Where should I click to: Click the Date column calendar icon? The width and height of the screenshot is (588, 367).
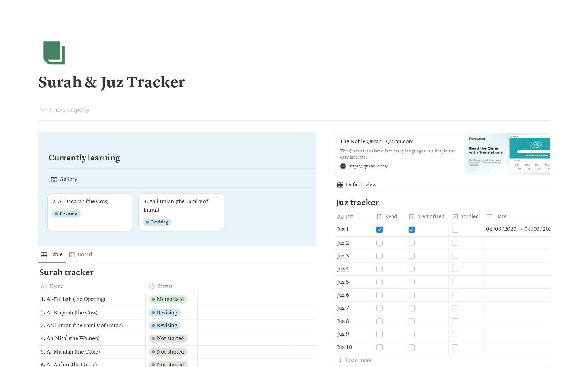pos(489,217)
